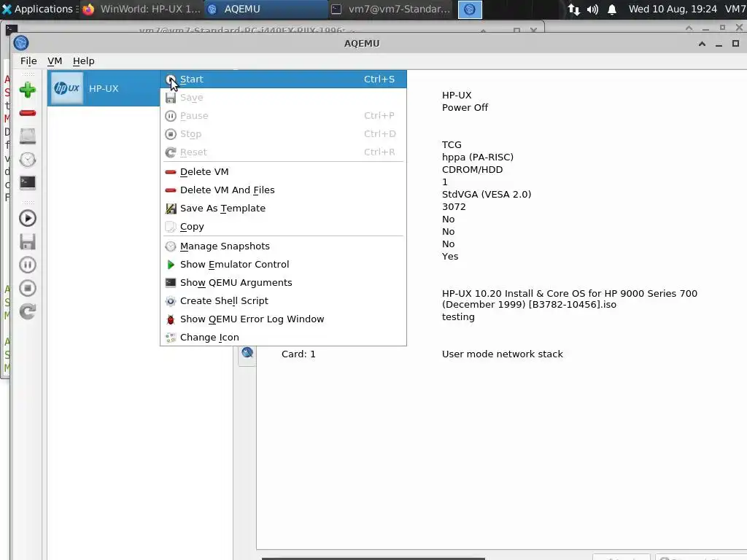This screenshot has height=560, width=747.
Task: Click the Stop entry in the context menu
Action: point(284,134)
